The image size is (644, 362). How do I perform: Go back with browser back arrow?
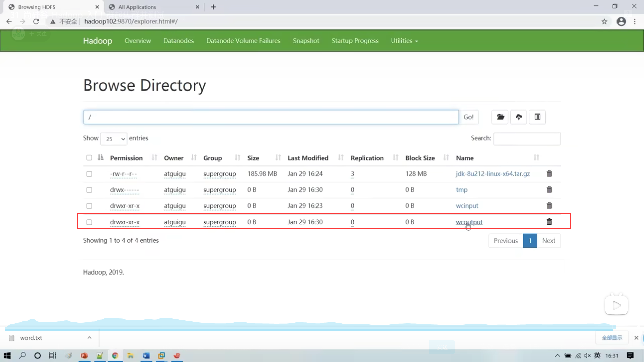(x=9, y=21)
